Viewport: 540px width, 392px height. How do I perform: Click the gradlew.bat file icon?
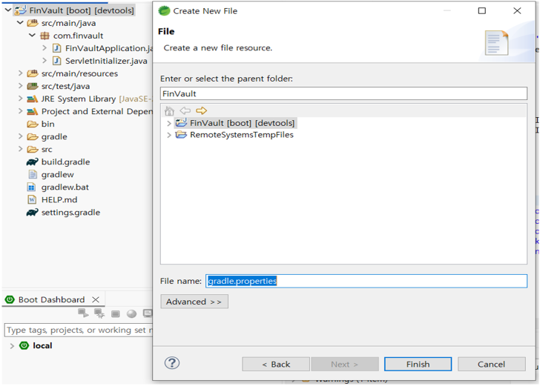point(32,187)
